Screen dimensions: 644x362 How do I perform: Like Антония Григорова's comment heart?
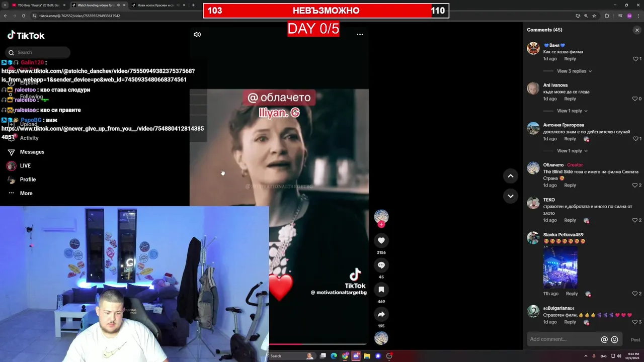tap(635, 139)
